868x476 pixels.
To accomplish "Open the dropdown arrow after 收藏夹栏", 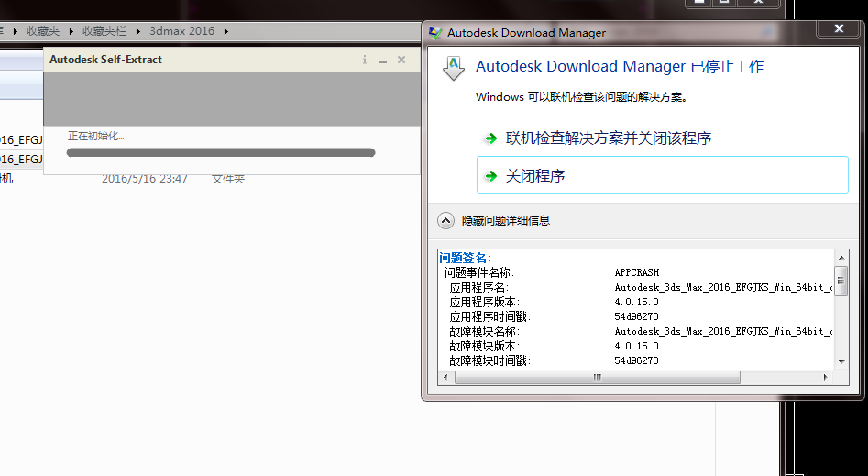I will pyautogui.click(x=137, y=31).
